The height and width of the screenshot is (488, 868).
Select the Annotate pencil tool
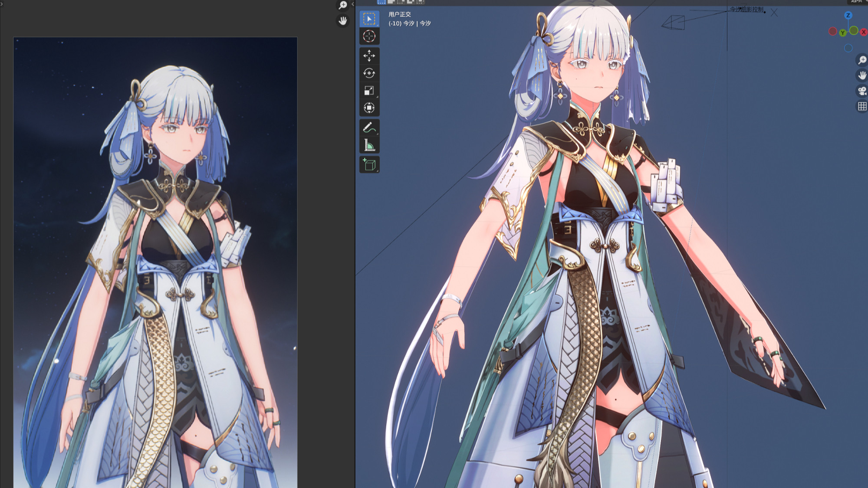tap(369, 128)
